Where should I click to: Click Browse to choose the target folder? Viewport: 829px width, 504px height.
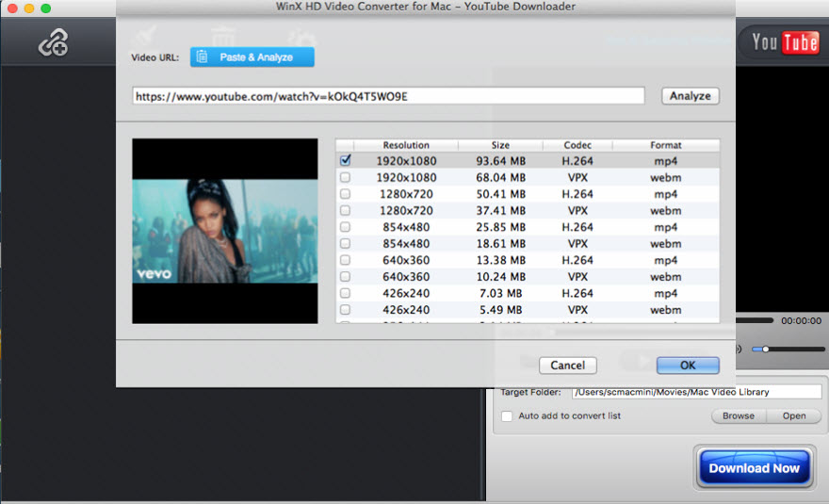pyautogui.click(x=738, y=415)
